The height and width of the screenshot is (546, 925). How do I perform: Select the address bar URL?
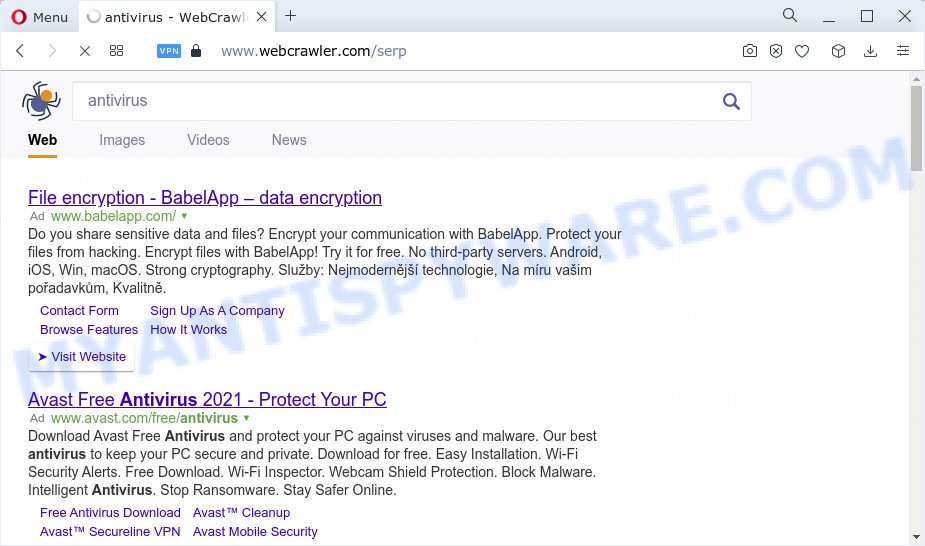313,51
